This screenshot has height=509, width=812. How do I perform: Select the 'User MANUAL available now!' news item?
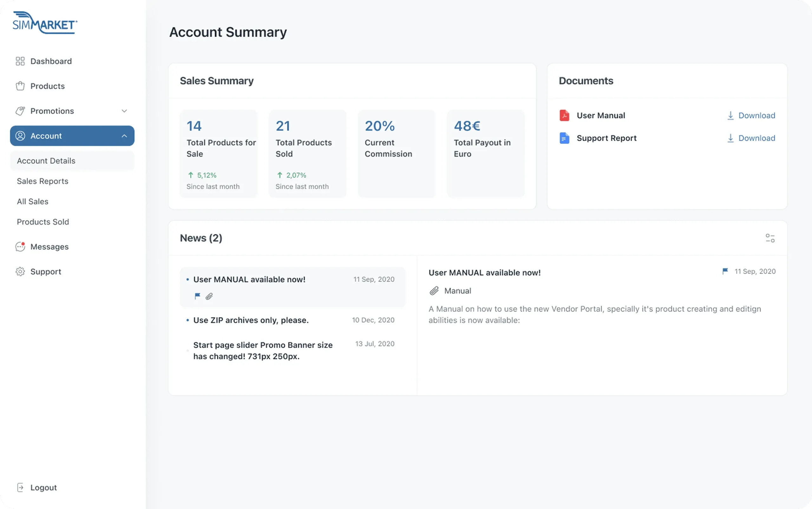(x=292, y=287)
